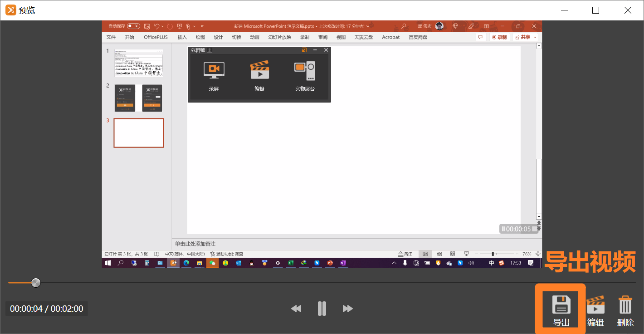This screenshot has width=644, height=334.
Task: Pause the video playback
Action: [322, 309]
